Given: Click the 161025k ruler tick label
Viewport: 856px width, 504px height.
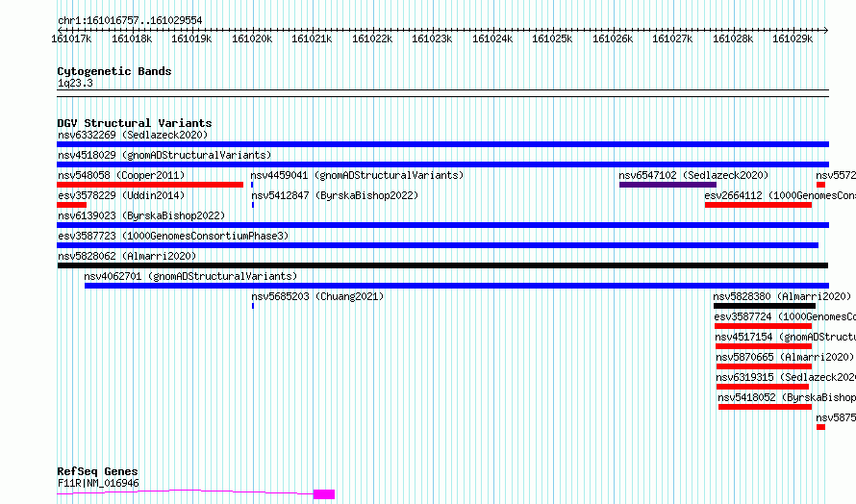Looking at the screenshot, I should (x=552, y=39).
